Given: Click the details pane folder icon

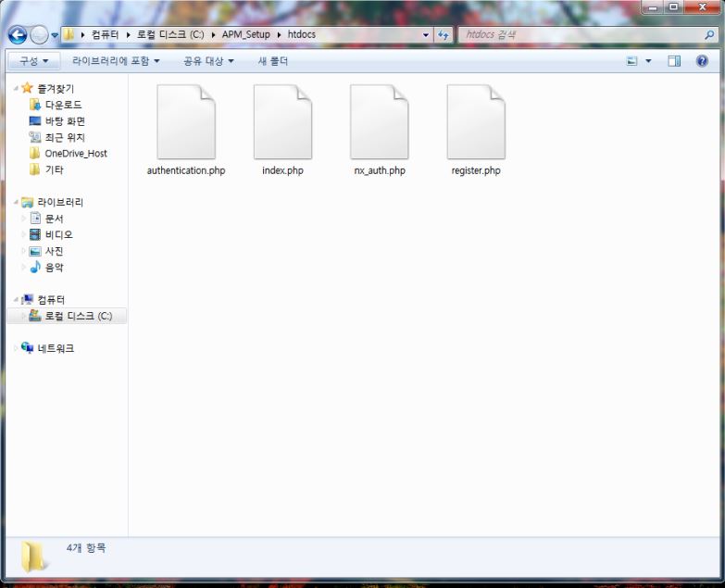Looking at the screenshot, I should [x=33, y=557].
